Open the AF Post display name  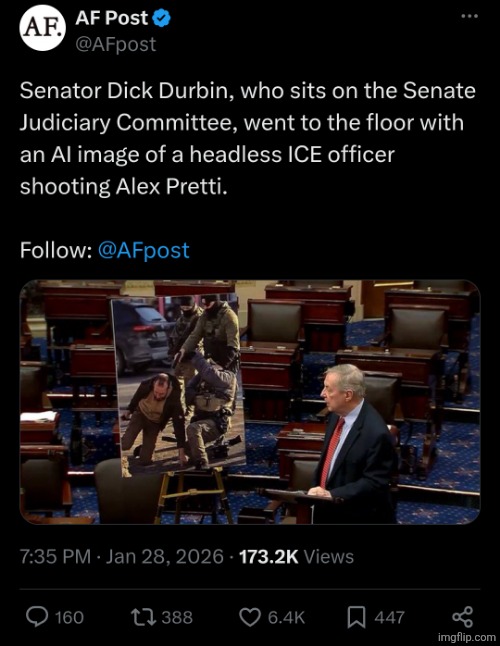[x=111, y=18]
